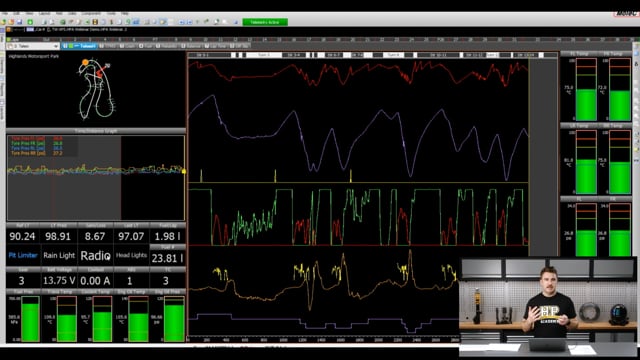Switch to the Fuel worksheet tab
The image size is (640, 360).
coord(146,46)
